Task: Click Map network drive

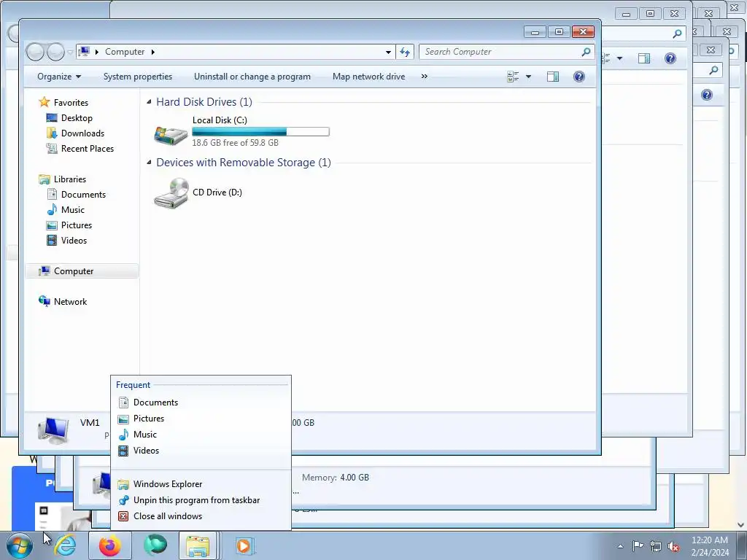Action: pyautogui.click(x=368, y=77)
